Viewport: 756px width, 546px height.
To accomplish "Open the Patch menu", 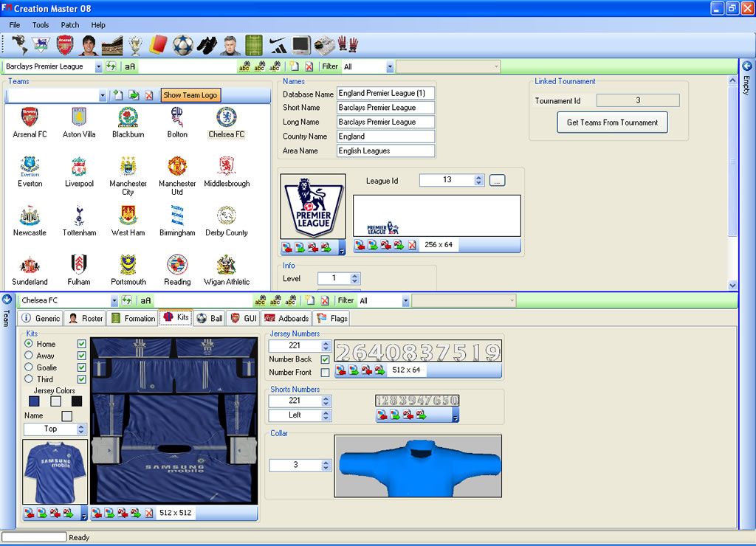I will pos(70,25).
